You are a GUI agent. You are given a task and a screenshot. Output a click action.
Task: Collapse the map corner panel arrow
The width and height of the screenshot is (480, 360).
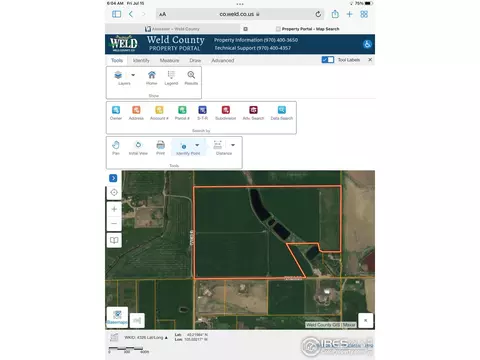point(365,320)
